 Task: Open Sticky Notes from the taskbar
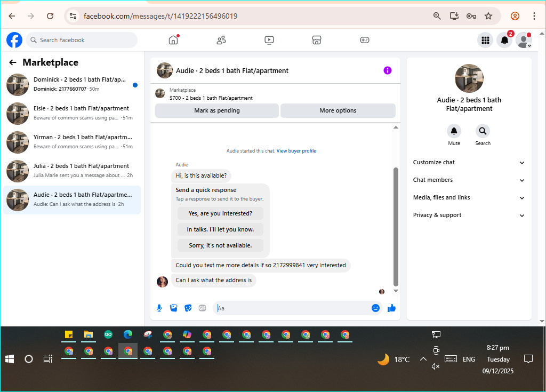[69, 335]
